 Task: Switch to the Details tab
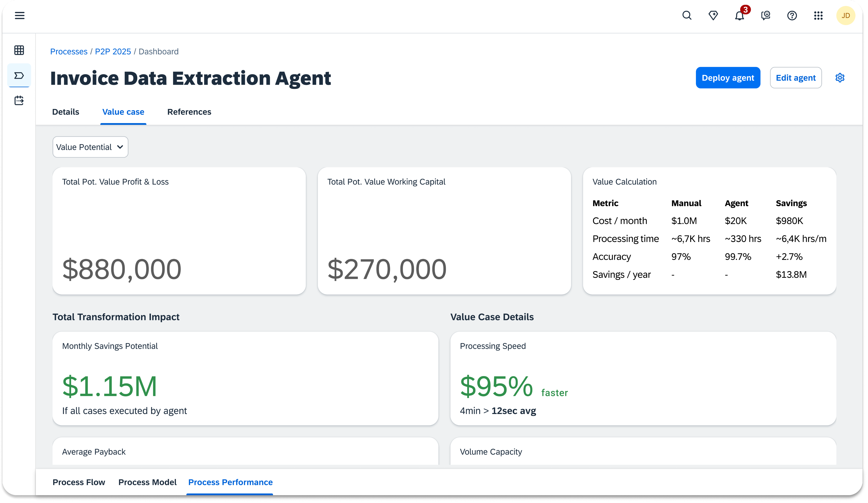click(x=65, y=112)
